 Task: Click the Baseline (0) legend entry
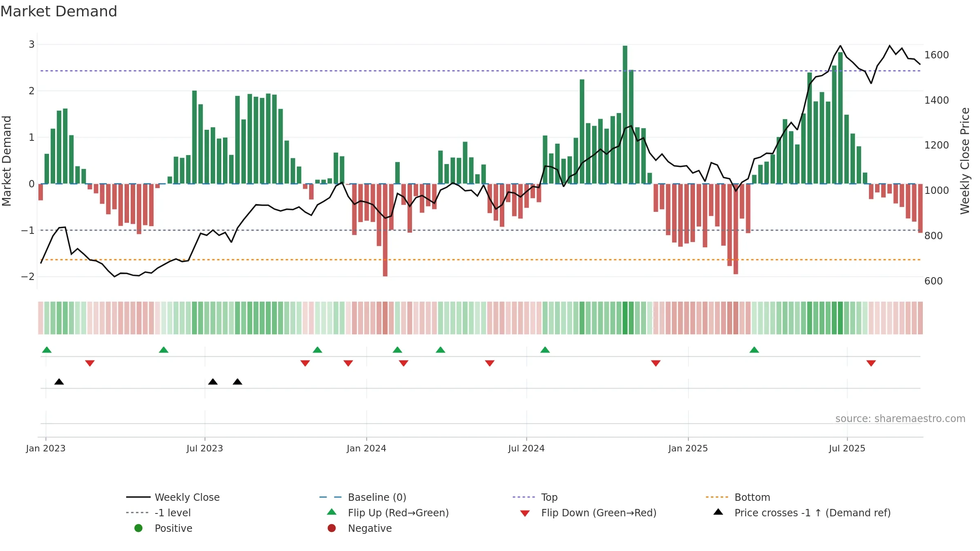pos(363,497)
